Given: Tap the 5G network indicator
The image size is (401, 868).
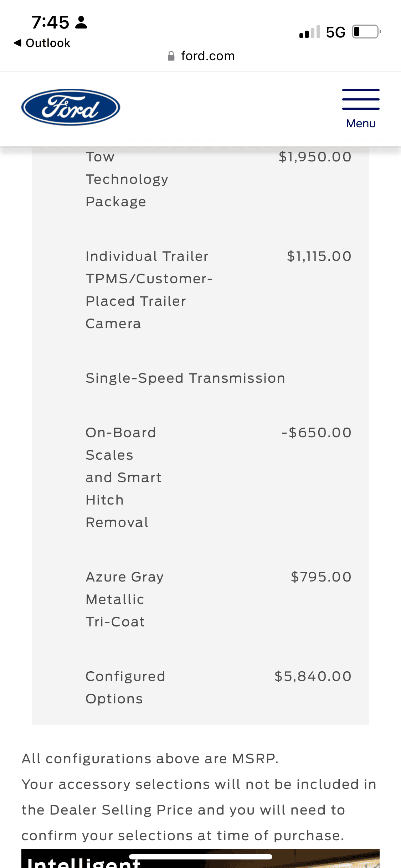Looking at the screenshot, I should (x=335, y=32).
